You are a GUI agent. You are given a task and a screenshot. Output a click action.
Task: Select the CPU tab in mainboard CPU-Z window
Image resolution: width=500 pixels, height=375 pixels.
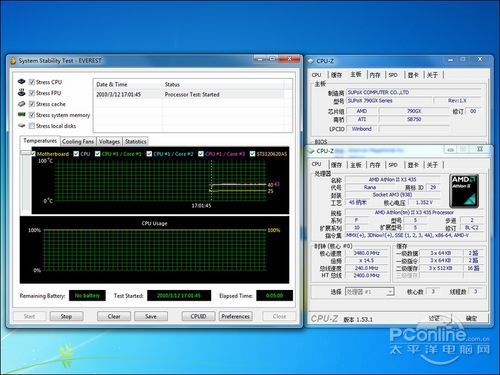[317, 75]
